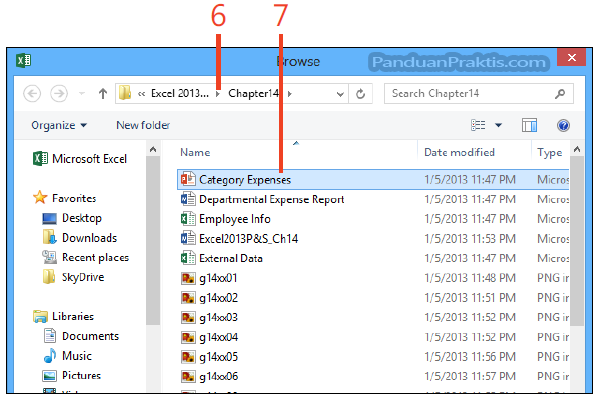Go up one folder level
596x397 pixels.
(103, 94)
